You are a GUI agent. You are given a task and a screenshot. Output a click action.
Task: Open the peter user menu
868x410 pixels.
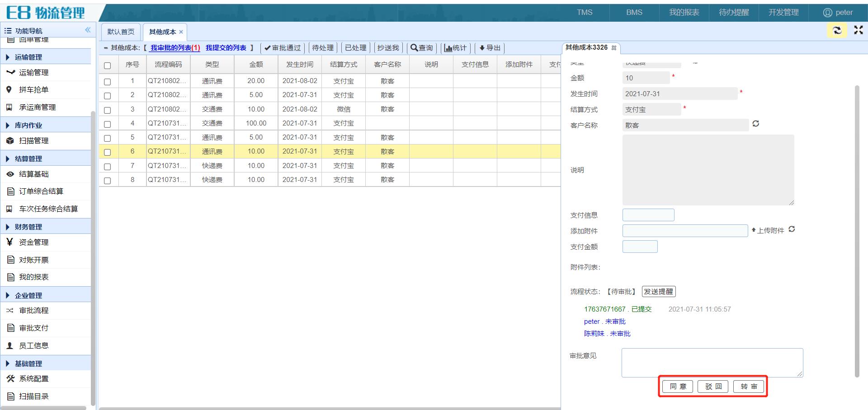[x=838, y=13]
